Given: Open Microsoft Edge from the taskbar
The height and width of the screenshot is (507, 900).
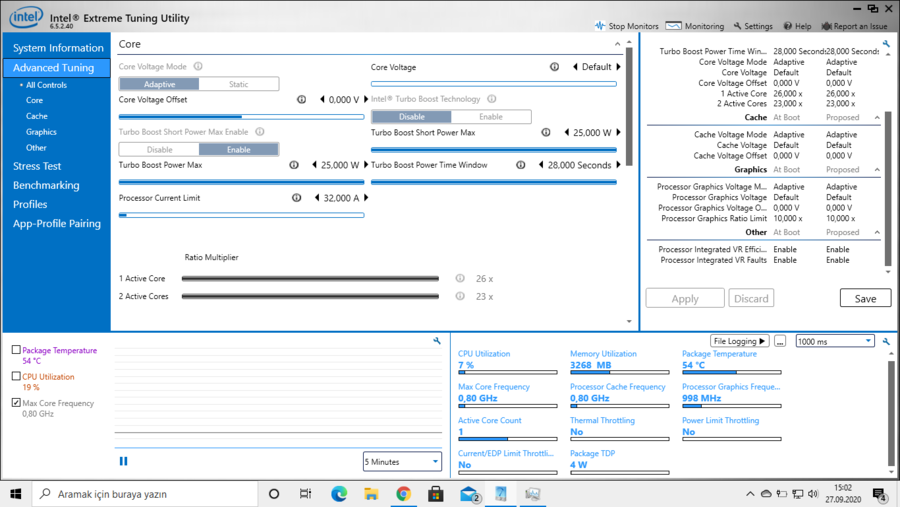Looking at the screenshot, I should click(x=339, y=494).
